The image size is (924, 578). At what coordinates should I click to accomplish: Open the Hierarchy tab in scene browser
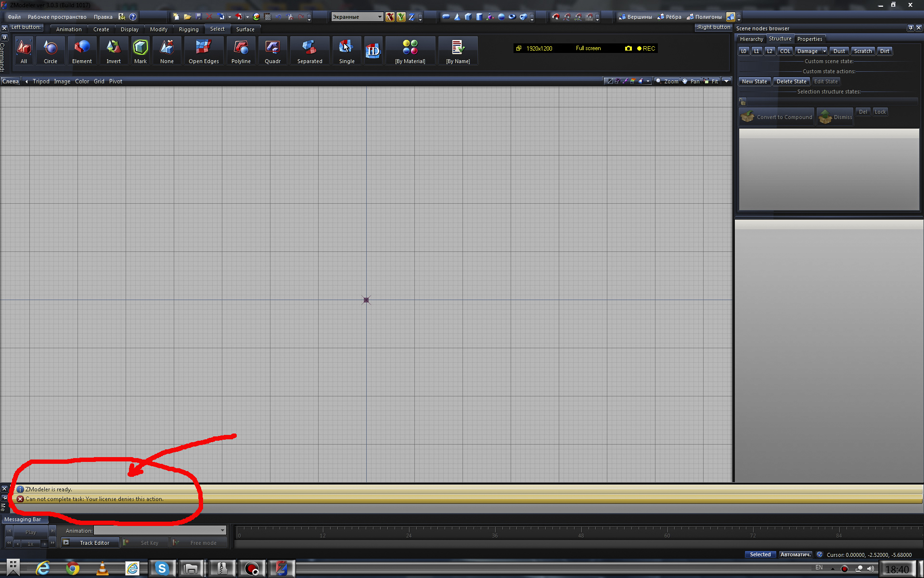pyautogui.click(x=751, y=39)
